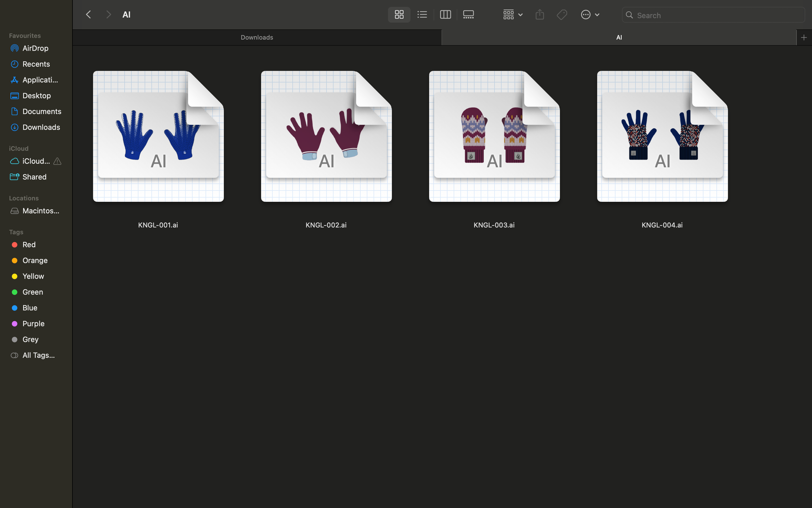Open AirDrop in the sidebar

pos(35,48)
